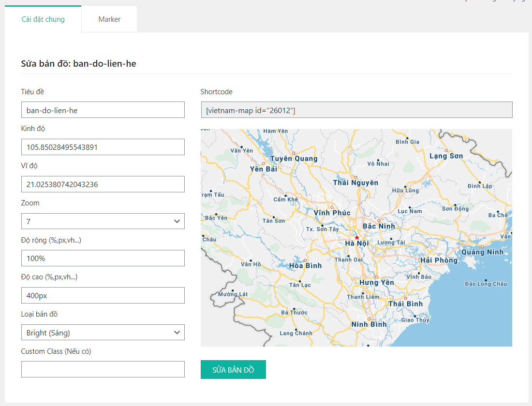Click the Bắc Yên label on map
Viewport: 532px width, 406px height.
coord(216,218)
